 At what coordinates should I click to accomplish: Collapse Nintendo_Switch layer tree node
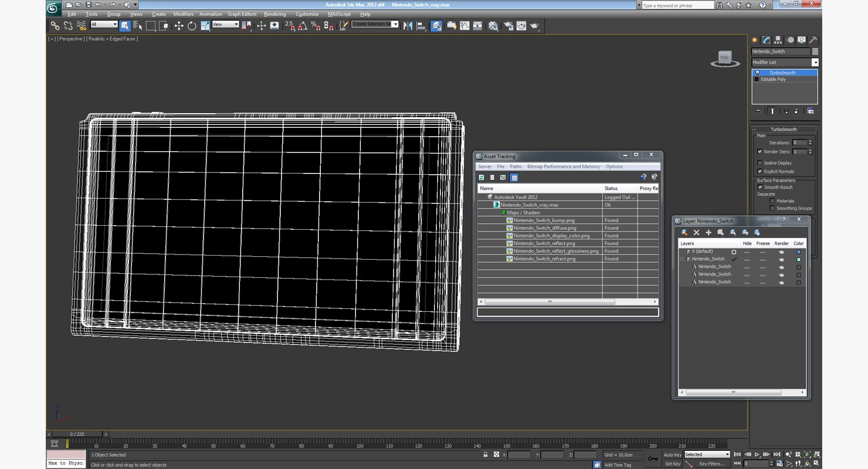[x=681, y=259]
